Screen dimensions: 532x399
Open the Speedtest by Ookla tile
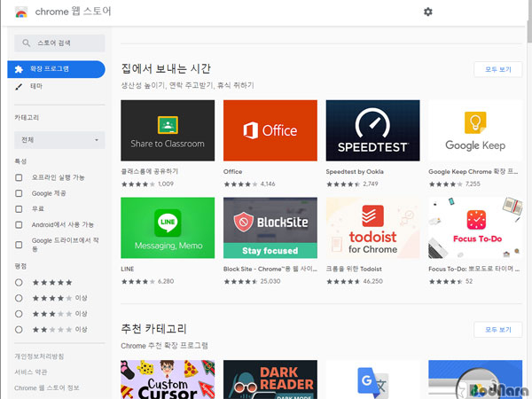(x=372, y=130)
